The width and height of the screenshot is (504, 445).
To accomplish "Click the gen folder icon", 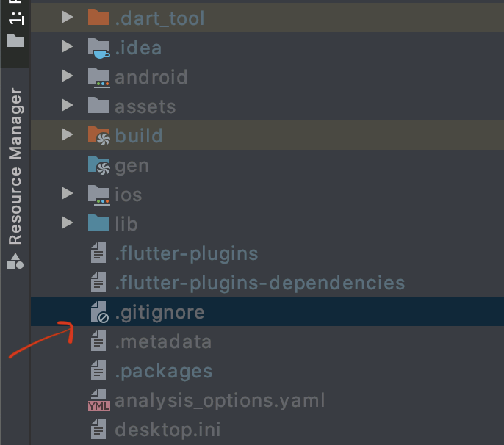I will [x=98, y=165].
